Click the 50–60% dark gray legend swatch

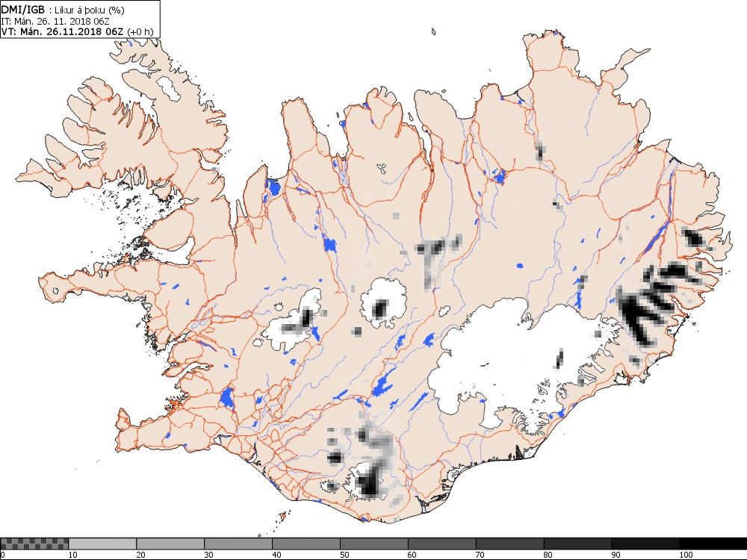[x=374, y=544]
